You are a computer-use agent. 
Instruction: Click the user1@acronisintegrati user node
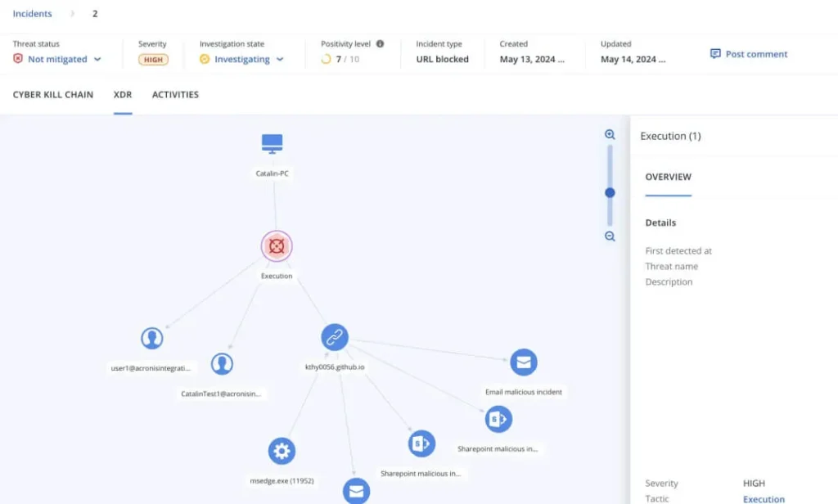click(x=152, y=338)
